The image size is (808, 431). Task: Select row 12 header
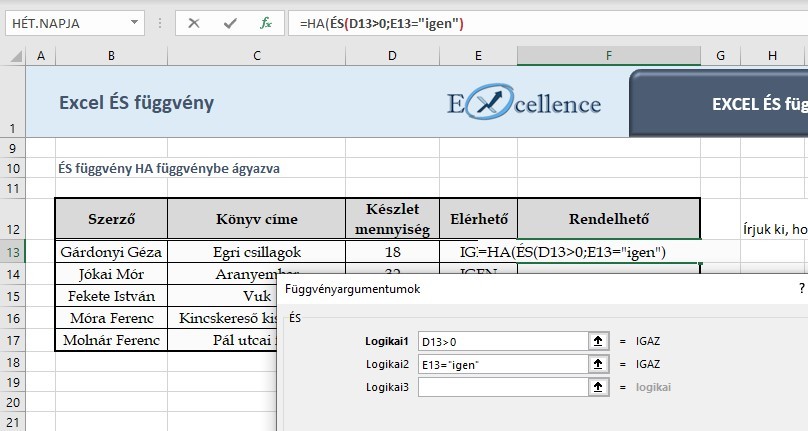click(x=13, y=219)
